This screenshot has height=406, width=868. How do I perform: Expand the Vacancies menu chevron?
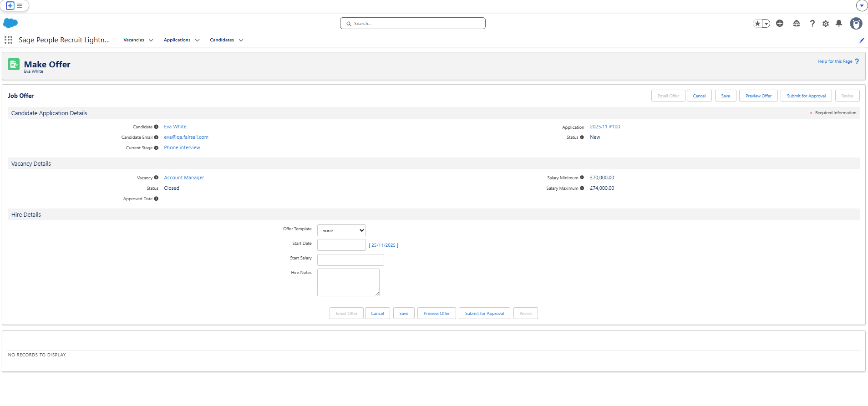click(x=151, y=41)
